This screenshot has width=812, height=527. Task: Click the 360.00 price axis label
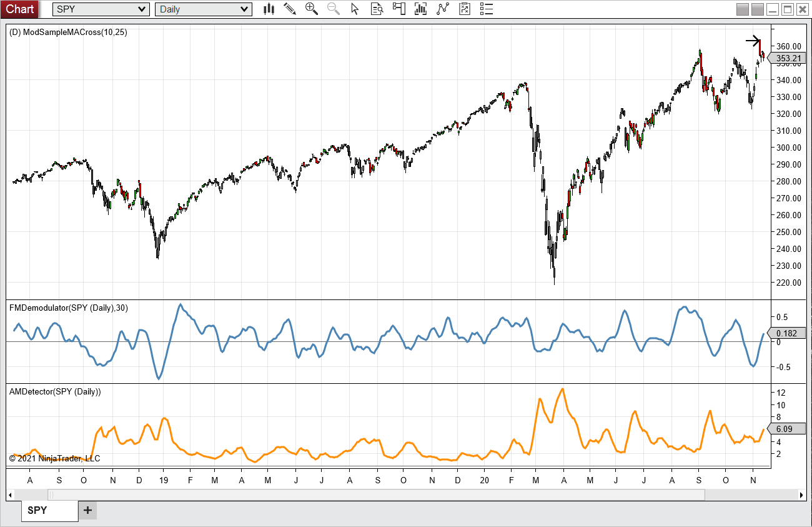point(788,46)
